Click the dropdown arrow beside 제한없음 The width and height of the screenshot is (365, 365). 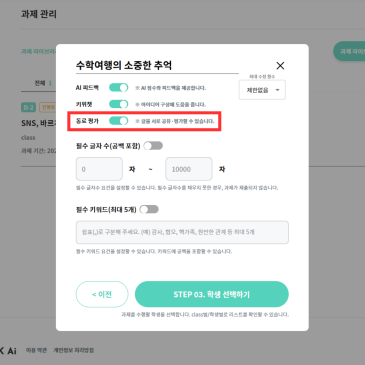(x=277, y=90)
